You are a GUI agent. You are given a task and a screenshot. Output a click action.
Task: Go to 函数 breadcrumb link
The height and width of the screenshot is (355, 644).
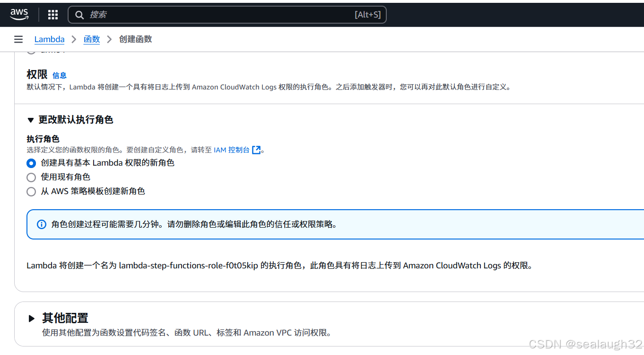coord(92,39)
